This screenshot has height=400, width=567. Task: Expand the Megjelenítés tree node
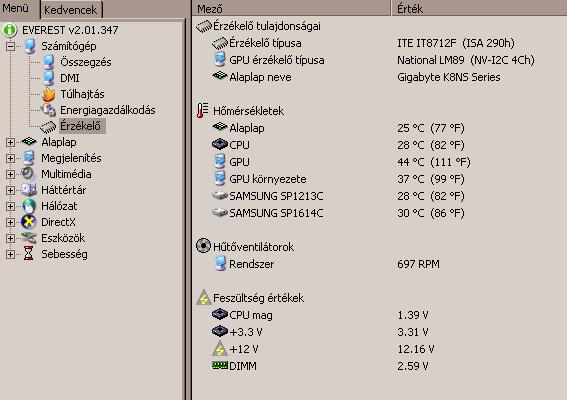coord(10,158)
